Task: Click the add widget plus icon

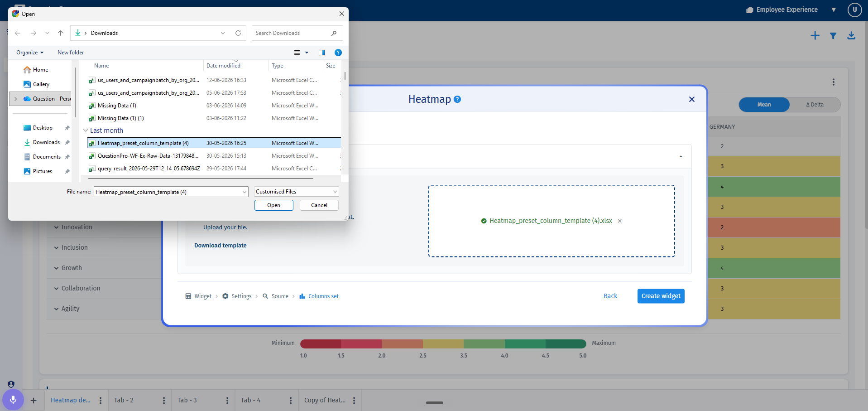Action: click(x=815, y=35)
